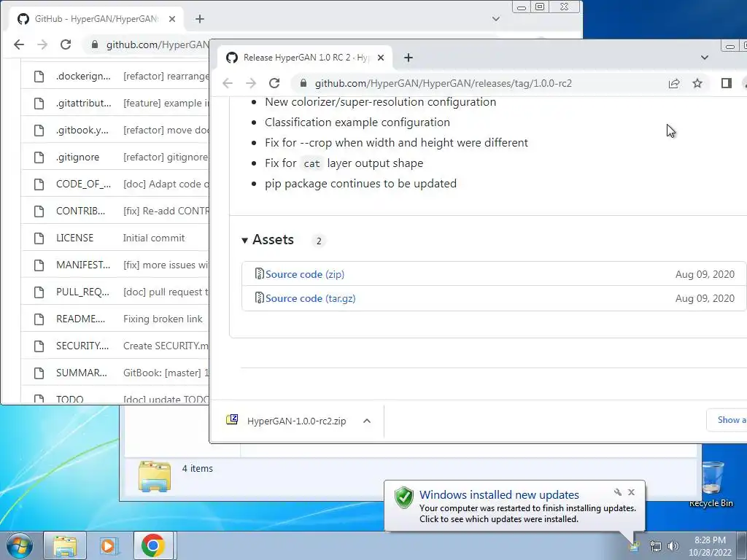Open network icon in system tray
This screenshot has height=560, width=747.
tap(656, 545)
